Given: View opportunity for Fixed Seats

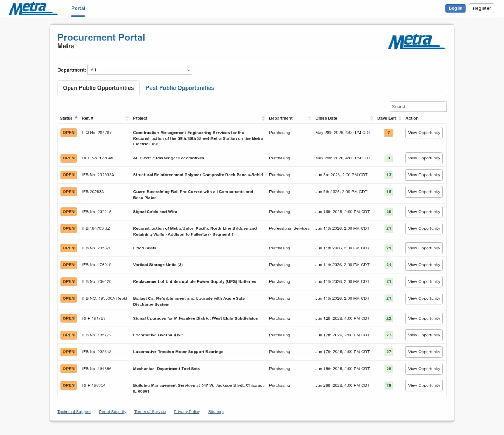Looking at the screenshot, I should coord(424,248).
